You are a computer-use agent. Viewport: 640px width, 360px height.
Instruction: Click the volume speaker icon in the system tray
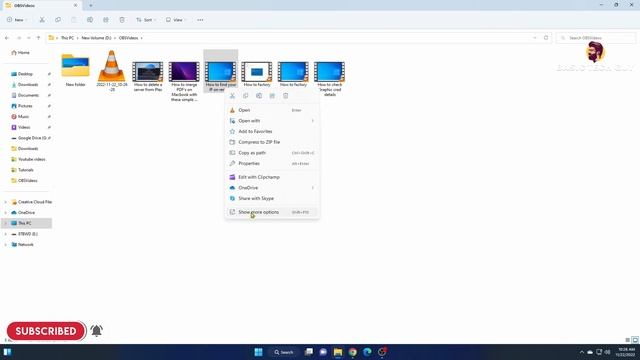pyautogui.click(x=607, y=352)
